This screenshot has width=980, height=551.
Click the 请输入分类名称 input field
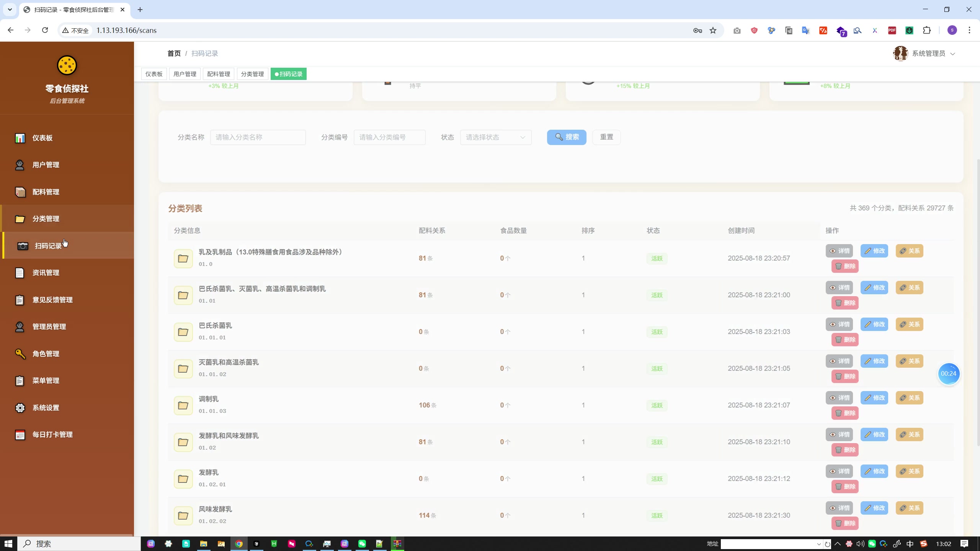(x=258, y=137)
